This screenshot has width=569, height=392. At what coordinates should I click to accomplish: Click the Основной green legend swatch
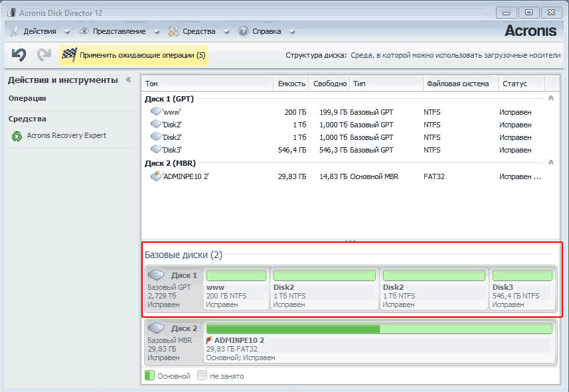(x=149, y=375)
